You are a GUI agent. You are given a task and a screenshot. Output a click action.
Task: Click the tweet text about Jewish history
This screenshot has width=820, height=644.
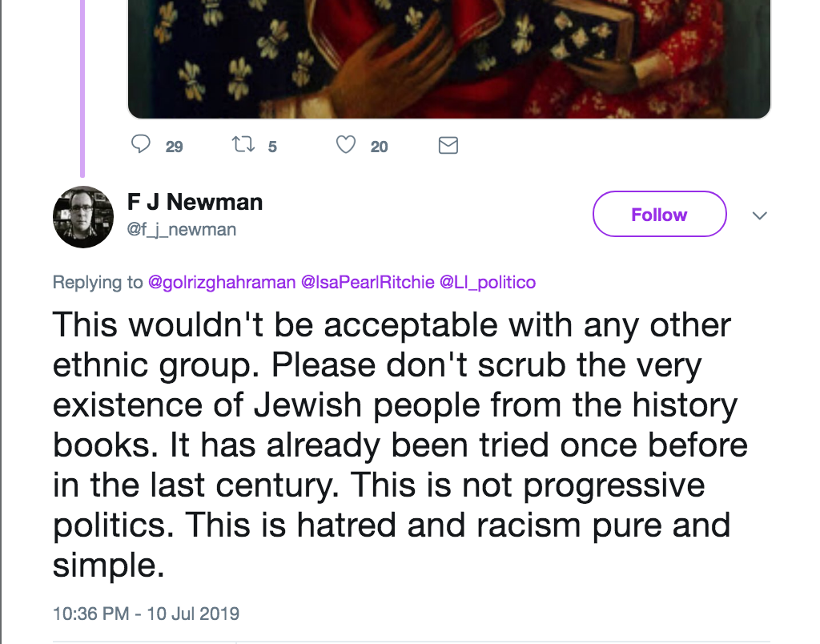392,445
